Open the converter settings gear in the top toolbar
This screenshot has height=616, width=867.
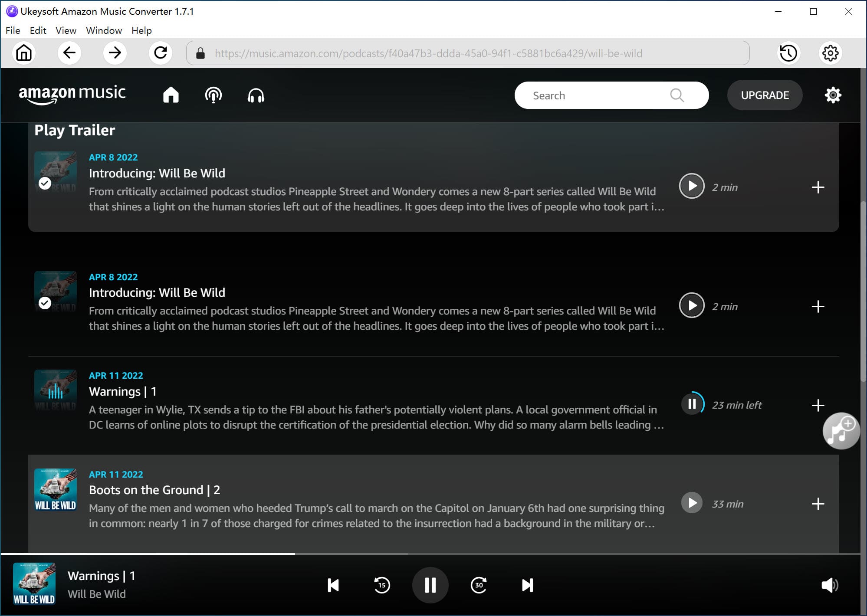(830, 53)
